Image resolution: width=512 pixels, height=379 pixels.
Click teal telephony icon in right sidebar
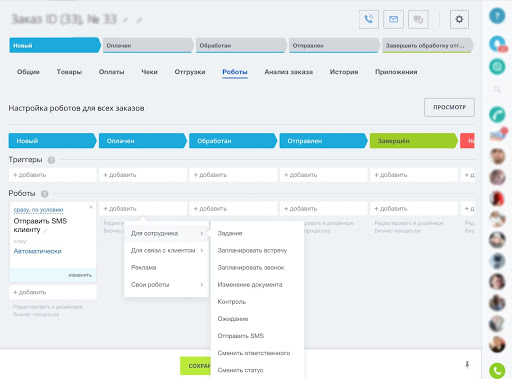tap(497, 114)
